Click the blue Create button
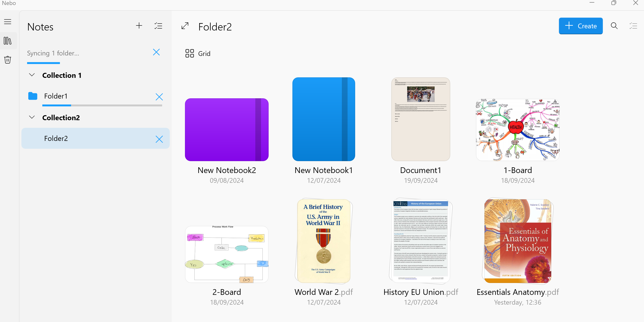 point(581,26)
